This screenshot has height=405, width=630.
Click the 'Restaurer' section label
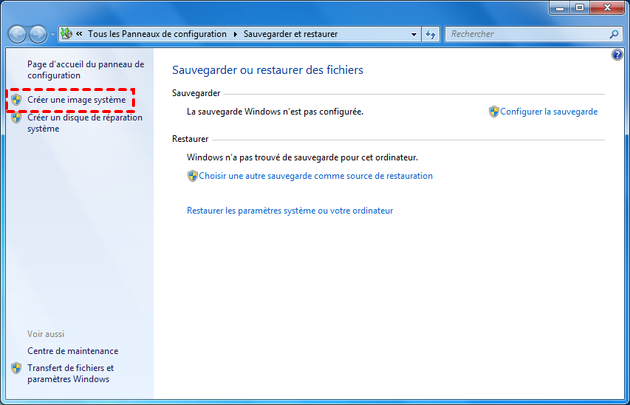pos(190,139)
